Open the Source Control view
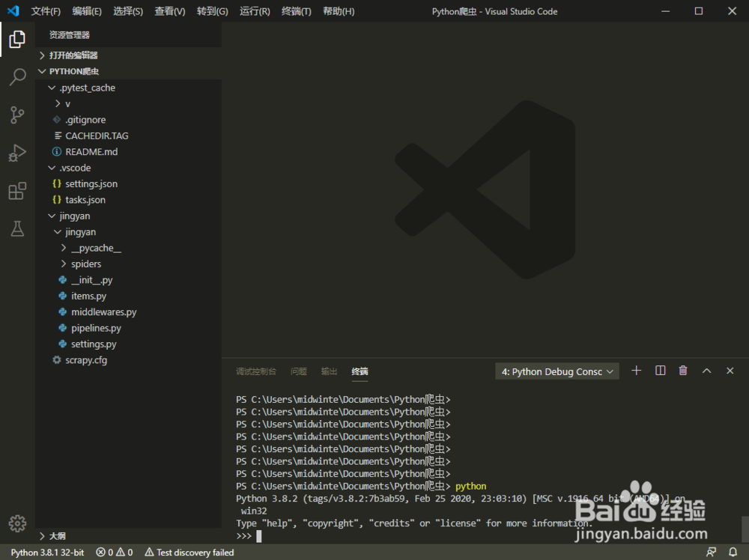The image size is (749, 560). coord(17,115)
